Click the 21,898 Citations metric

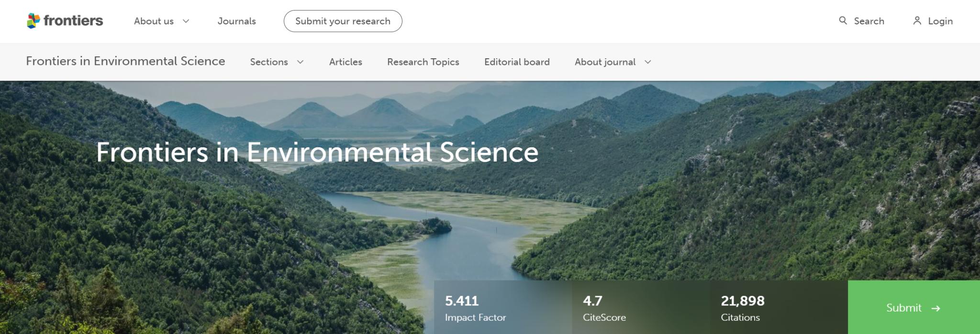tap(742, 308)
